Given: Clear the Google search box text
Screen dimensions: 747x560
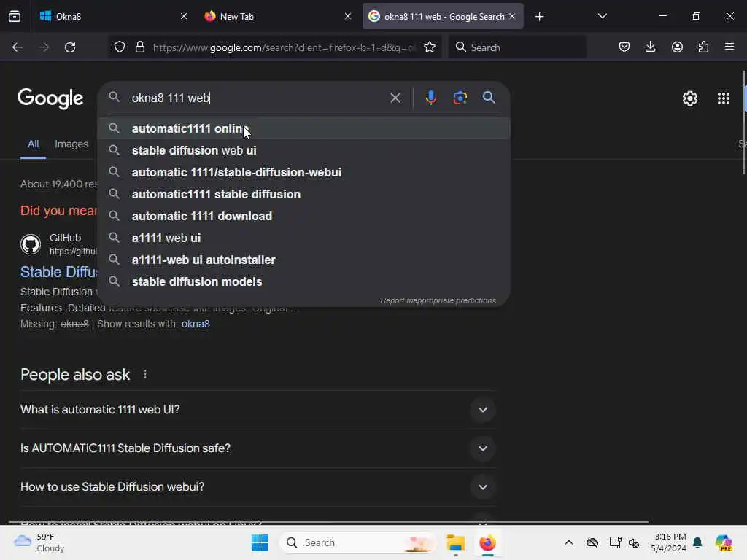Looking at the screenshot, I should coord(395,98).
